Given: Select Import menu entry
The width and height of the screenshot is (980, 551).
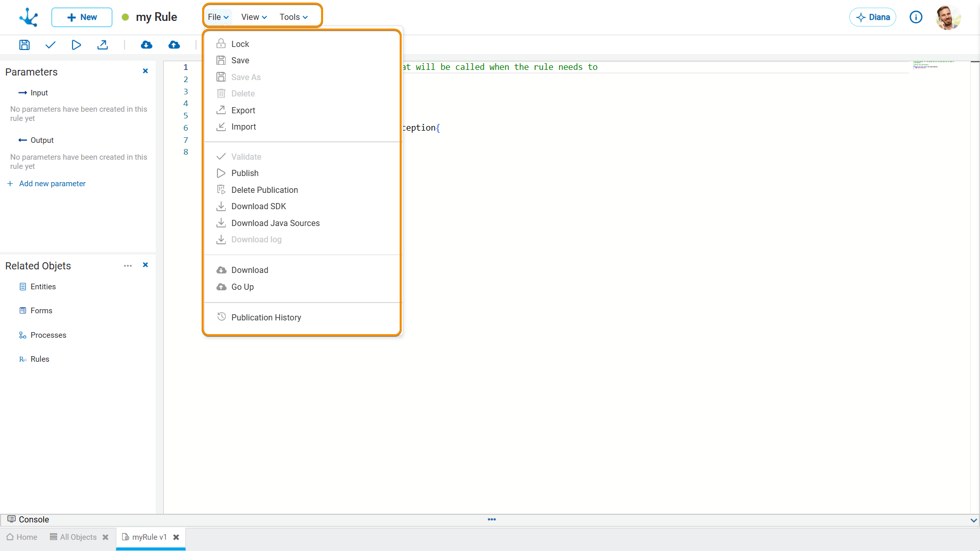Looking at the screenshot, I should 302,127.
